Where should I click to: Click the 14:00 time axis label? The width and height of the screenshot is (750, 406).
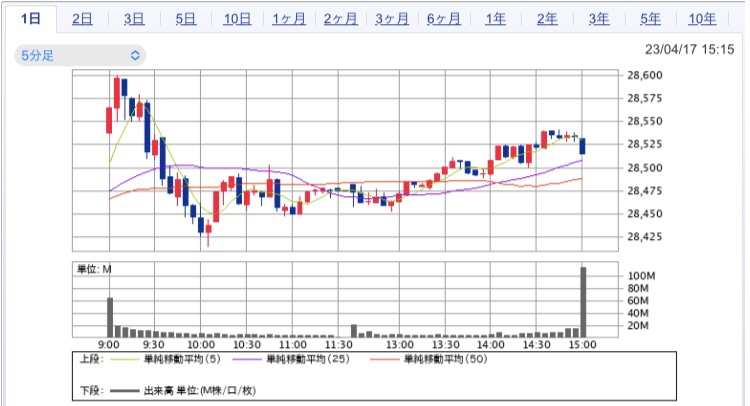pyautogui.click(x=491, y=345)
